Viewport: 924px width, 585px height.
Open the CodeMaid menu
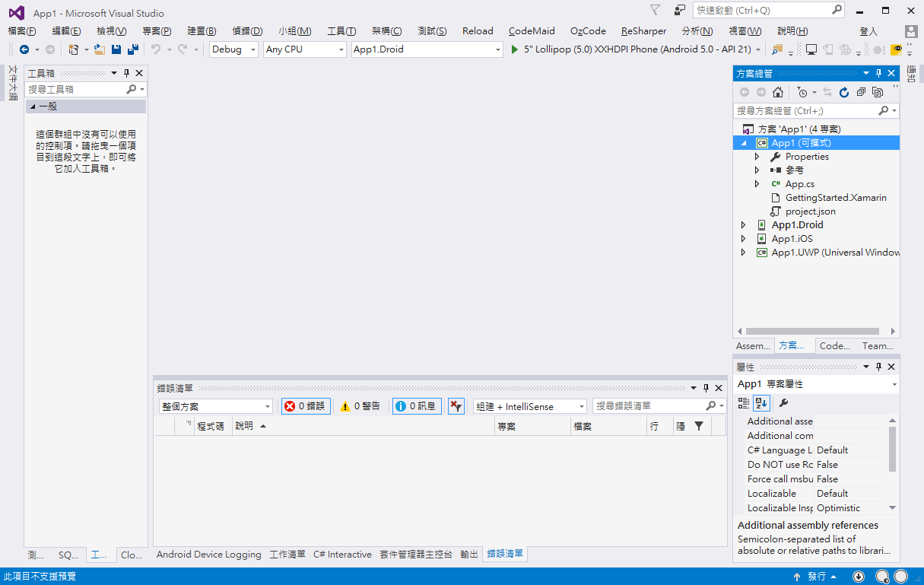coord(532,31)
